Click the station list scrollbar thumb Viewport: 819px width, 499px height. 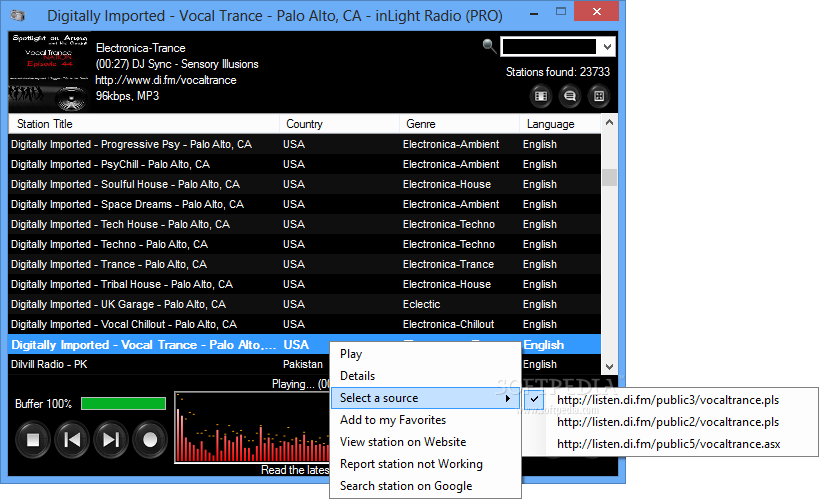(x=609, y=178)
